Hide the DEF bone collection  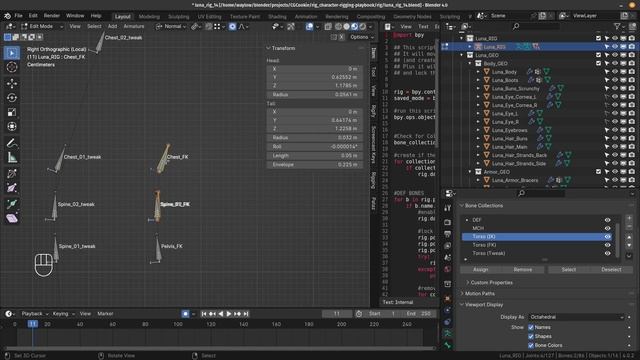pos(607,220)
